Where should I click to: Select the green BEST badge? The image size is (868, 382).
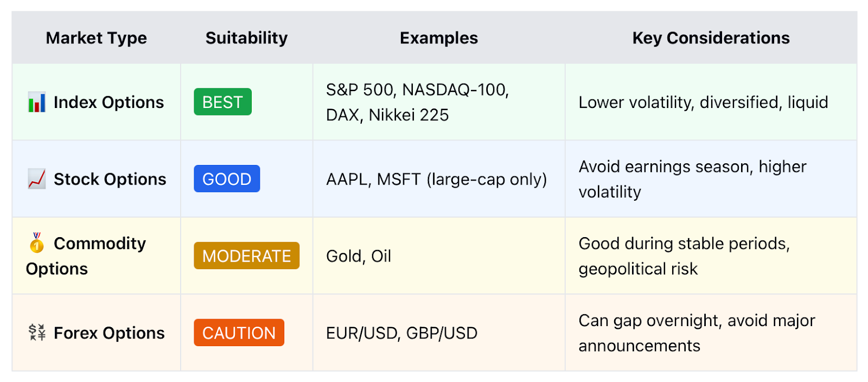point(222,102)
